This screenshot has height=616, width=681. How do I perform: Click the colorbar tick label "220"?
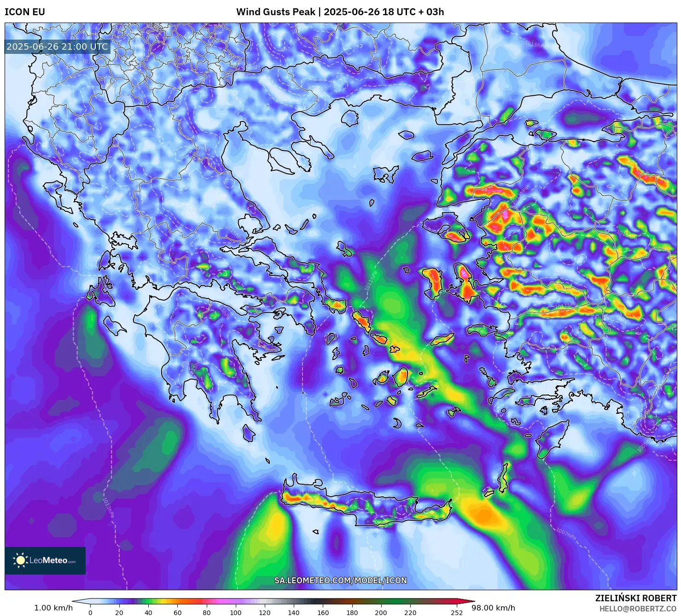pyautogui.click(x=410, y=613)
